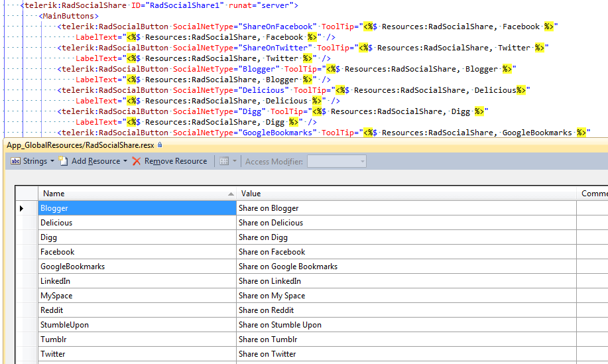Click SocialNetType="Blogger" in the code editor
608x364 pixels.
tap(227, 69)
